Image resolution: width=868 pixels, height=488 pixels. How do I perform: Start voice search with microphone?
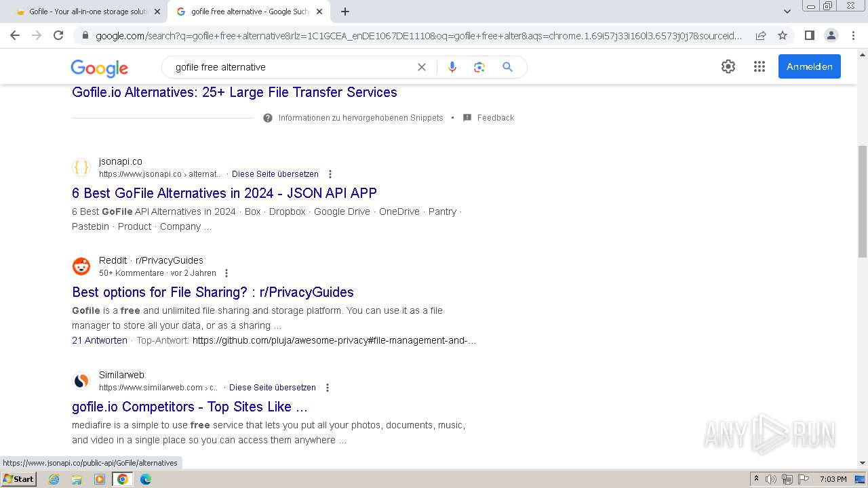point(452,67)
